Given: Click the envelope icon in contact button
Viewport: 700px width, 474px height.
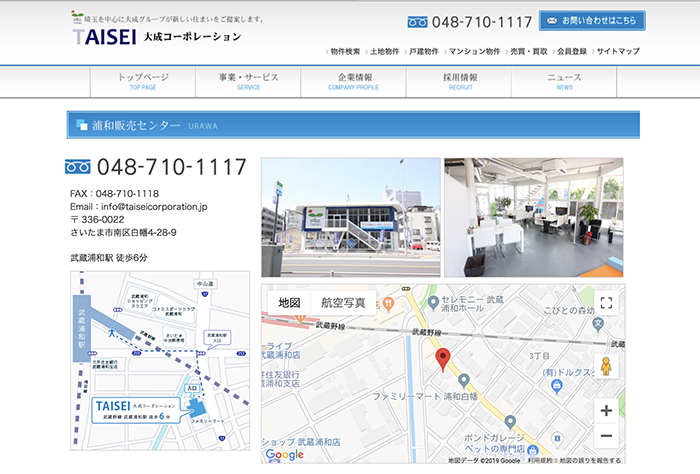Looking at the screenshot, I should point(552,21).
